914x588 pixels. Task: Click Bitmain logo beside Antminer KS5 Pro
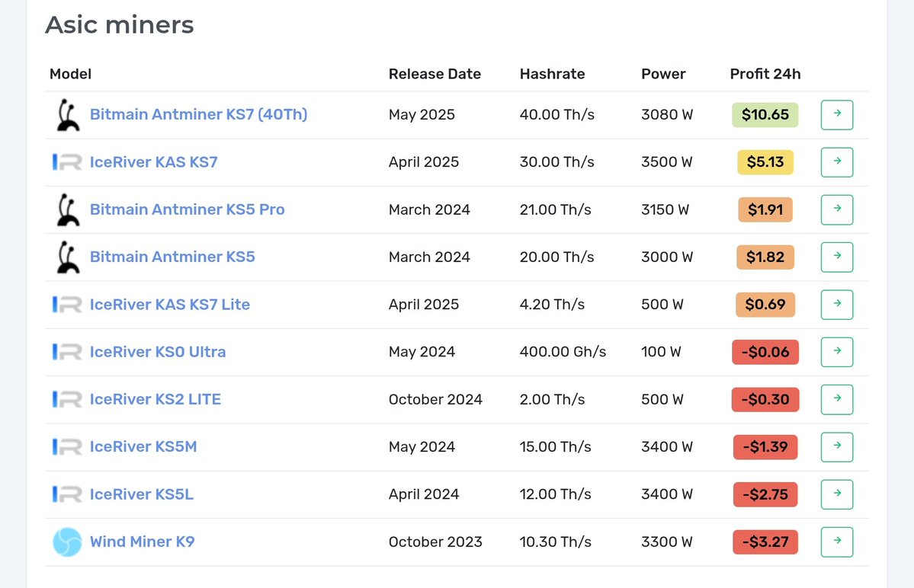tap(68, 209)
